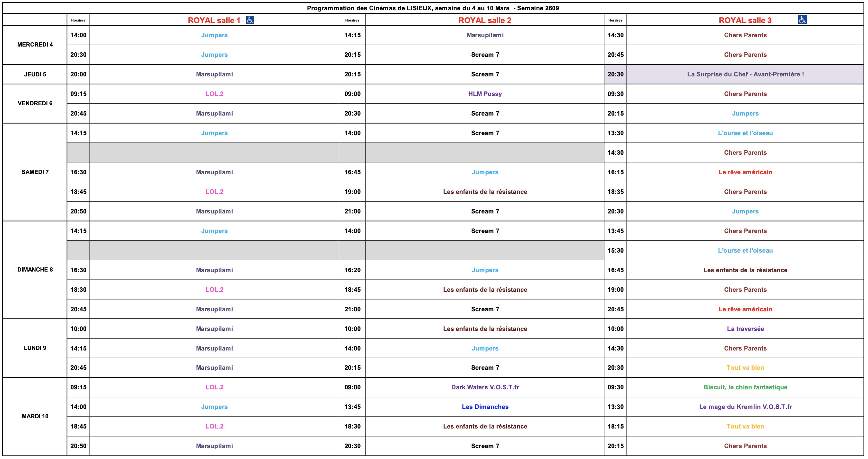Select the ROYAL salle 2 header

click(484, 20)
